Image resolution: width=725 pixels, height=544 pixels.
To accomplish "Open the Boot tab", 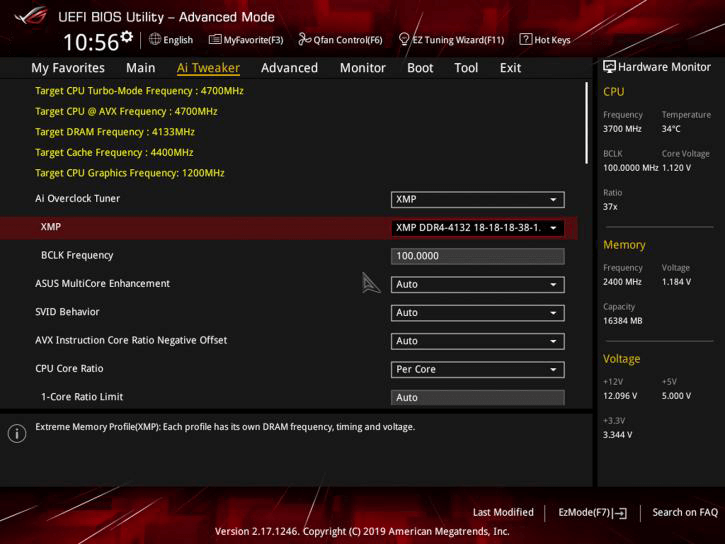I will (420, 68).
